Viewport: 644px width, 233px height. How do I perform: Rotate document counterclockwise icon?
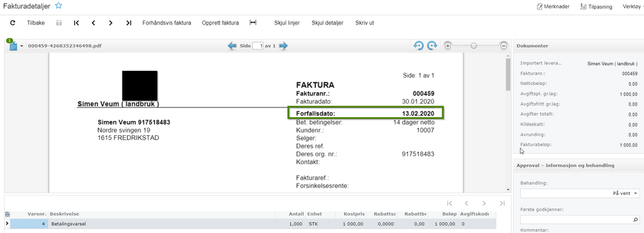(x=418, y=46)
